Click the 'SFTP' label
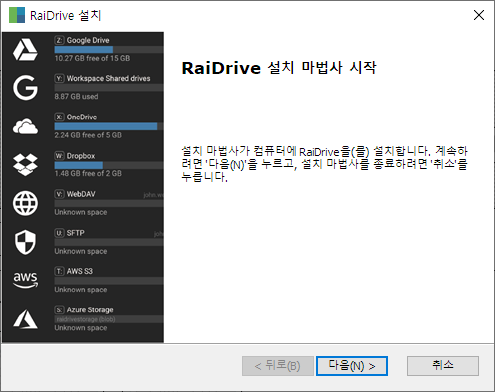The width and height of the screenshot is (495, 392). click(75, 233)
